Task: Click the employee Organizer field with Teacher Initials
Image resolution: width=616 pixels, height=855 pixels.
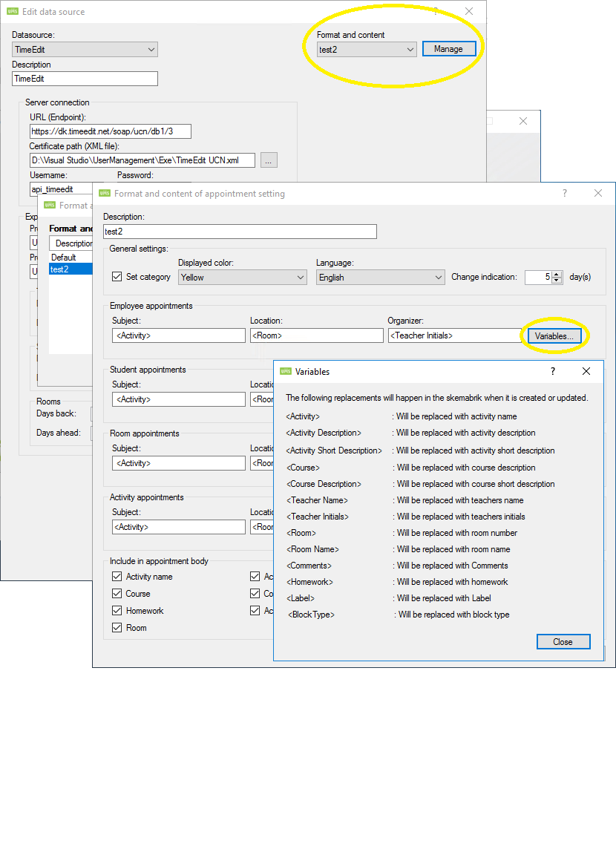Action: [x=453, y=335]
